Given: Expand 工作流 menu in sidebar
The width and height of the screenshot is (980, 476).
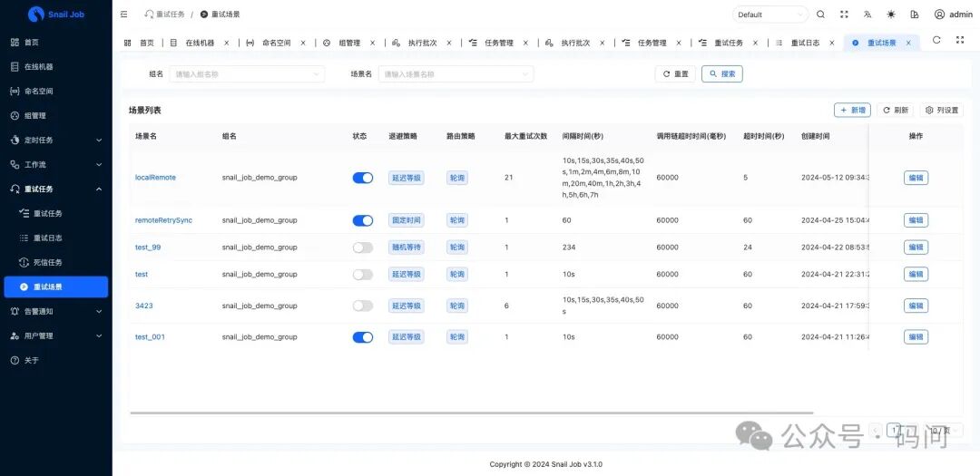Looking at the screenshot, I should tap(56, 164).
